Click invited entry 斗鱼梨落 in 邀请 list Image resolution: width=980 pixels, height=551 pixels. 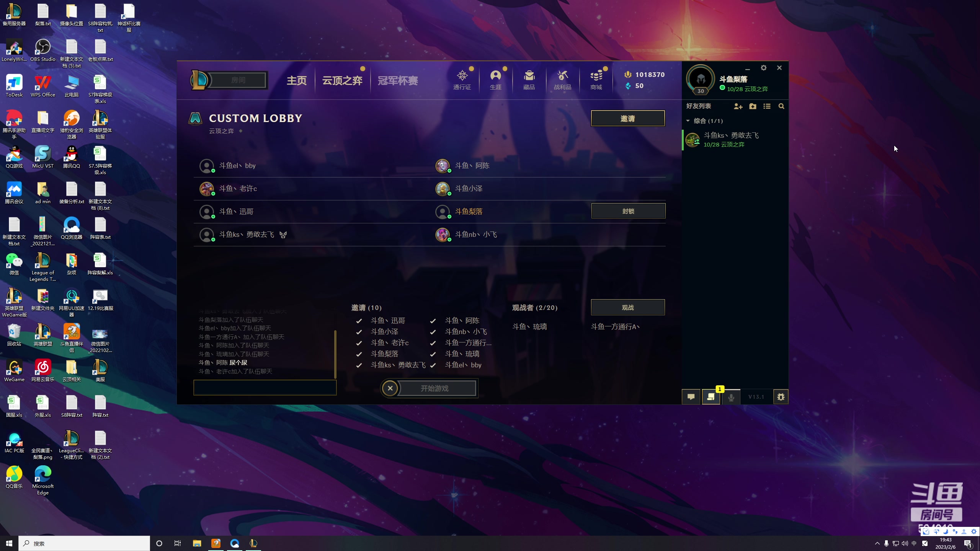384,354
